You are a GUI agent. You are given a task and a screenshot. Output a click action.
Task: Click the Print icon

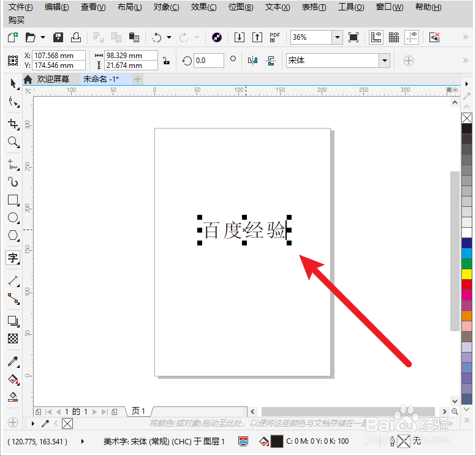[x=76, y=37]
